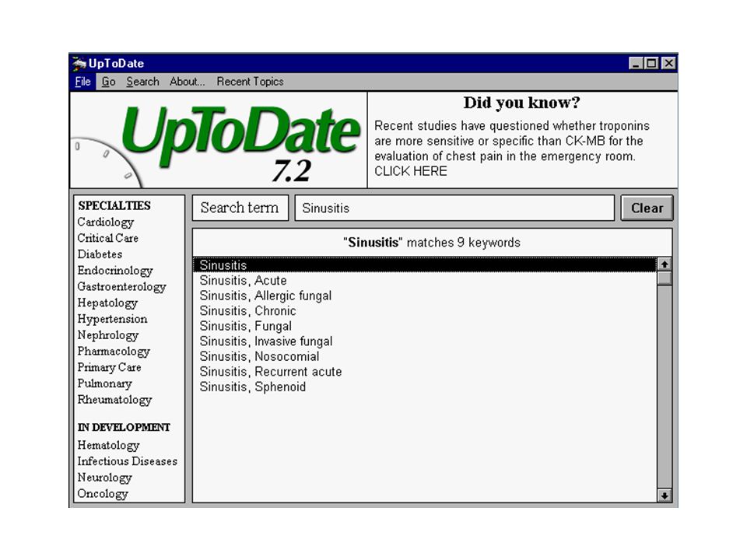Click the UpToDate title bar app icon
Screen dimensions: 747x560
click(x=79, y=63)
